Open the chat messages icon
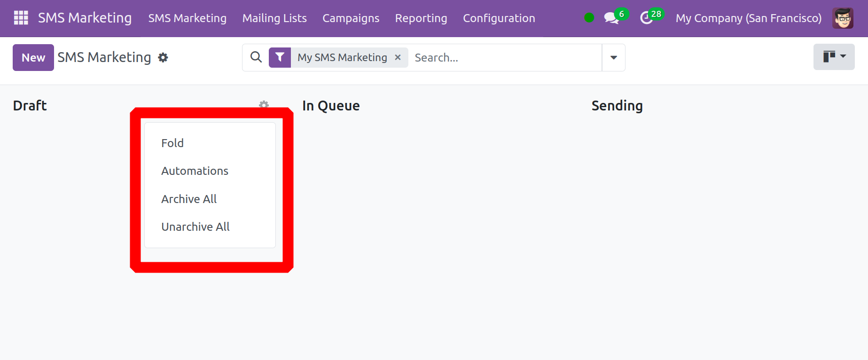 611,18
